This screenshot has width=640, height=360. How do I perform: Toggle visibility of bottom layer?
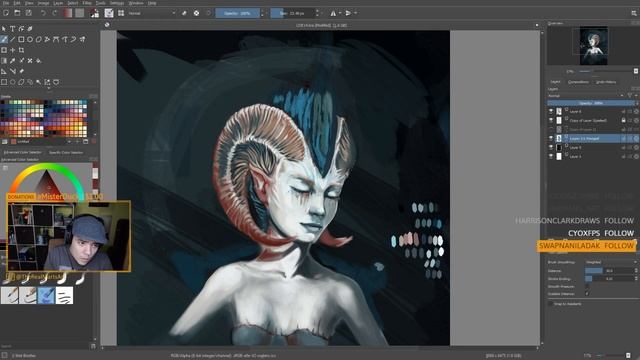(551, 156)
